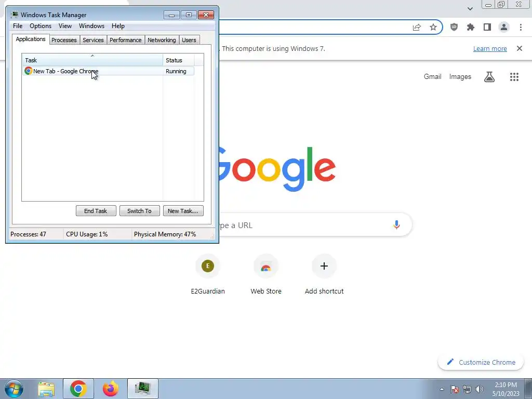
Task: Dismiss the Windows 7 notice bar
Action: point(519,48)
